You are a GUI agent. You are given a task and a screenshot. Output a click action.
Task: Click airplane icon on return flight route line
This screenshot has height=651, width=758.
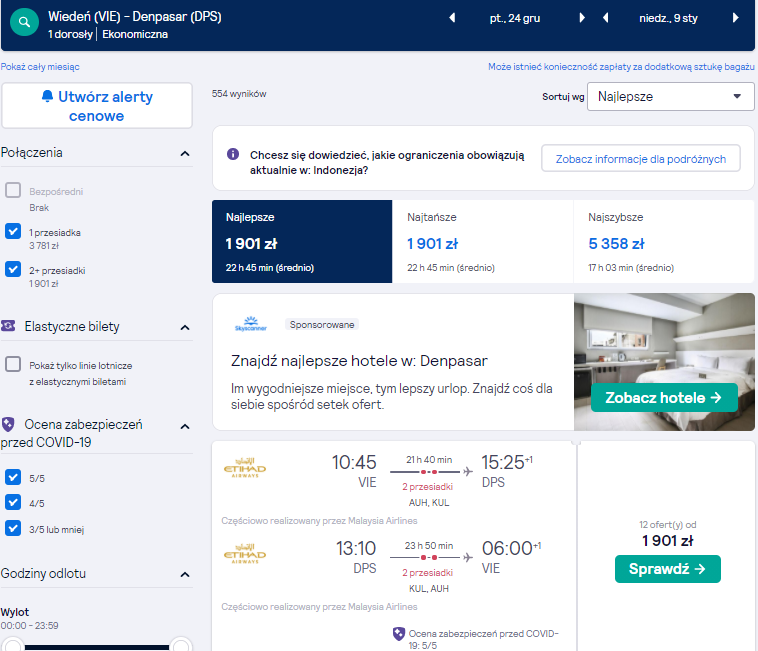tap(467, 557)
